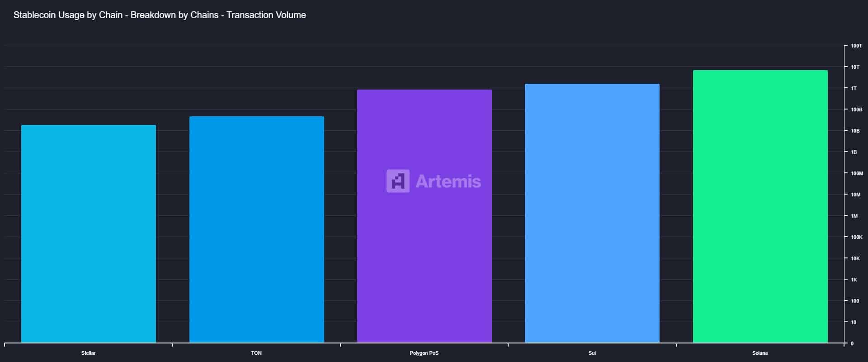Click the Artemis watermark text
This screenshot has height=362, width=868.
pos(448,181)
